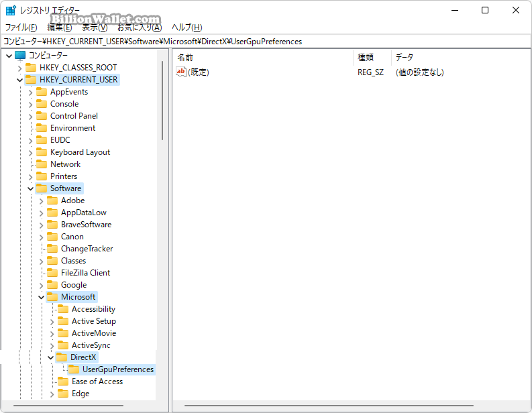
Task: Expand the Keyboard Layout chevron
Action: click(31, 153)
